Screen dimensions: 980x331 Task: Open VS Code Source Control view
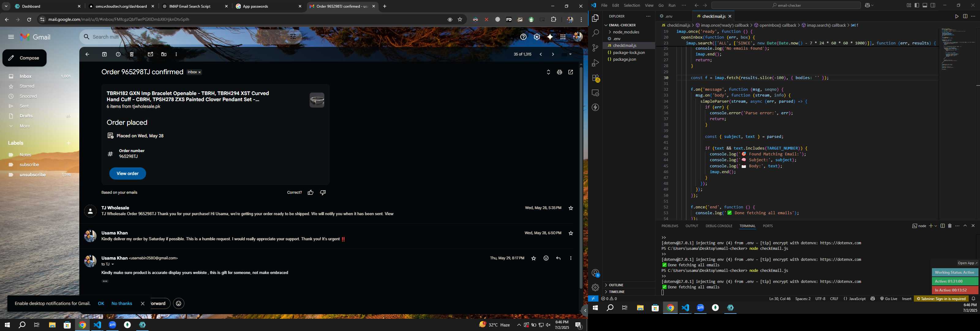click(595, 48)
